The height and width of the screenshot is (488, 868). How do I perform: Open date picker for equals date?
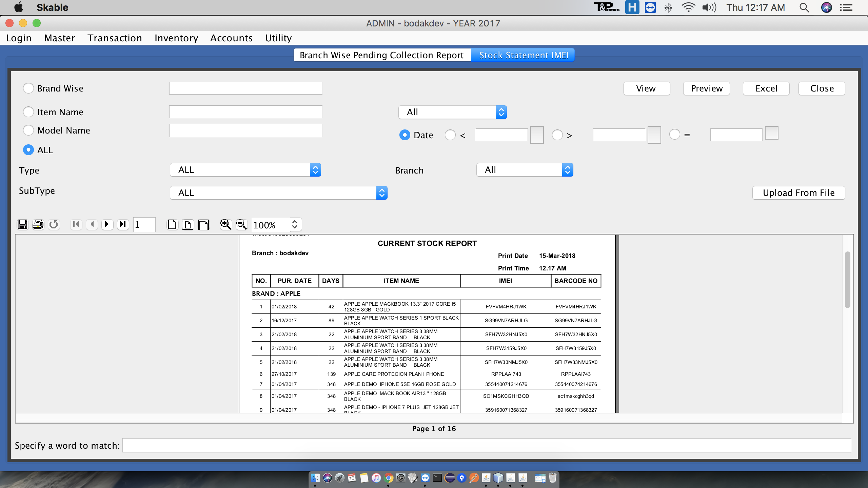(772, 133)
